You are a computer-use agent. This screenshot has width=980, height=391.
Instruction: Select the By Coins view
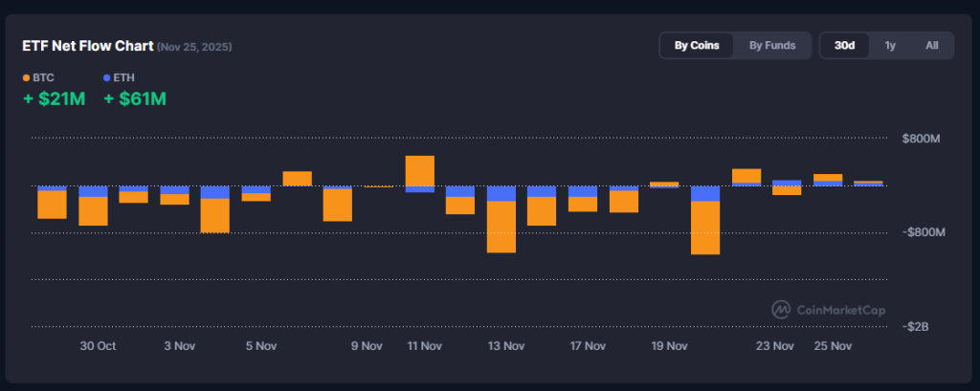[x=697, y=45]
